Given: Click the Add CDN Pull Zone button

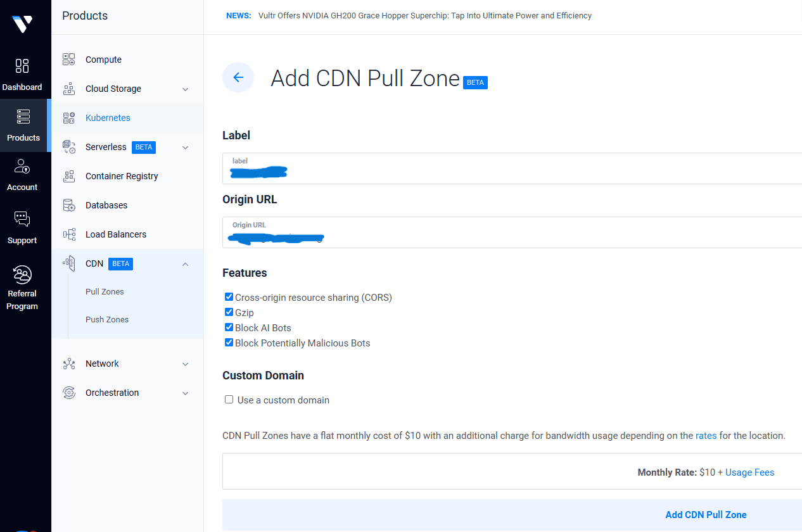Looking at the screenshot, I should pyautogui.click(x=706, y=514).
